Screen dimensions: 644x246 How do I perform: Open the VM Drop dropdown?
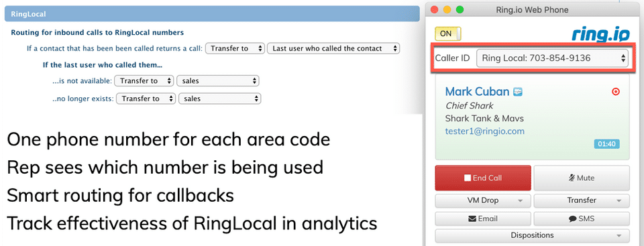click(x=482, y=201)
